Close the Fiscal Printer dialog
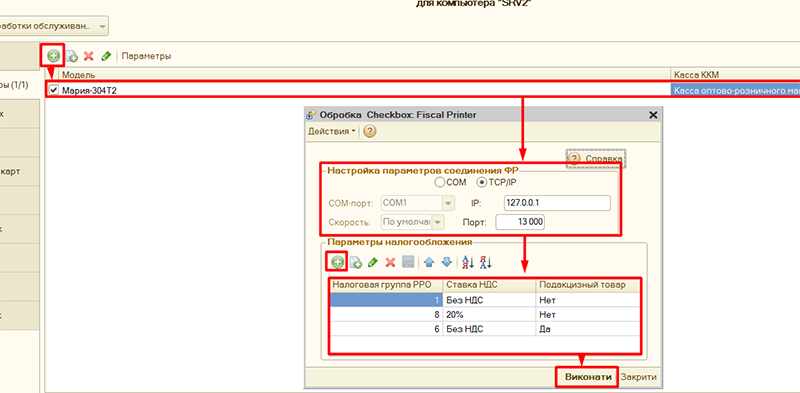The height and width of the screenshot is (393, 800). pos(653,115)
